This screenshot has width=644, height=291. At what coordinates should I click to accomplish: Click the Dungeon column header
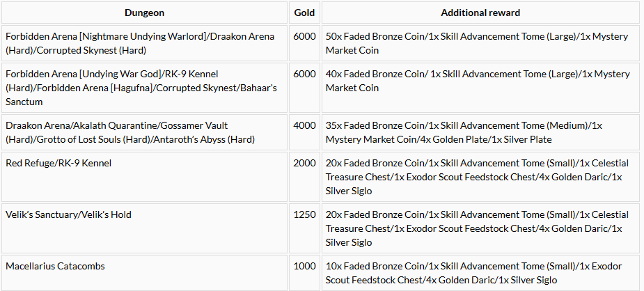tap(144, 13)
